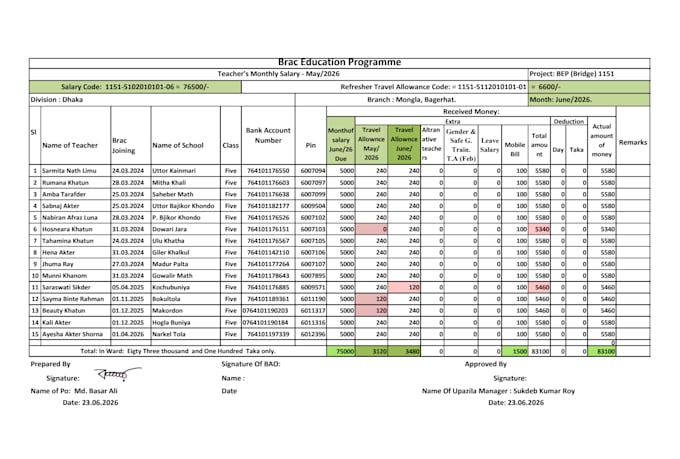Click the 'Received Money:' header
This screenshot has height=459, width=680.
pos(471,111)
